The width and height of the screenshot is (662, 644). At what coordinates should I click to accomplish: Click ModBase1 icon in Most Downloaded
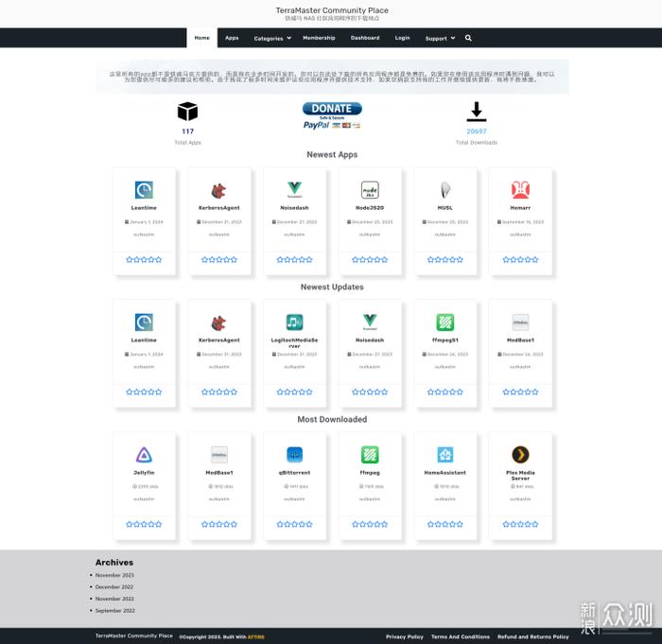tap(219, 455)
